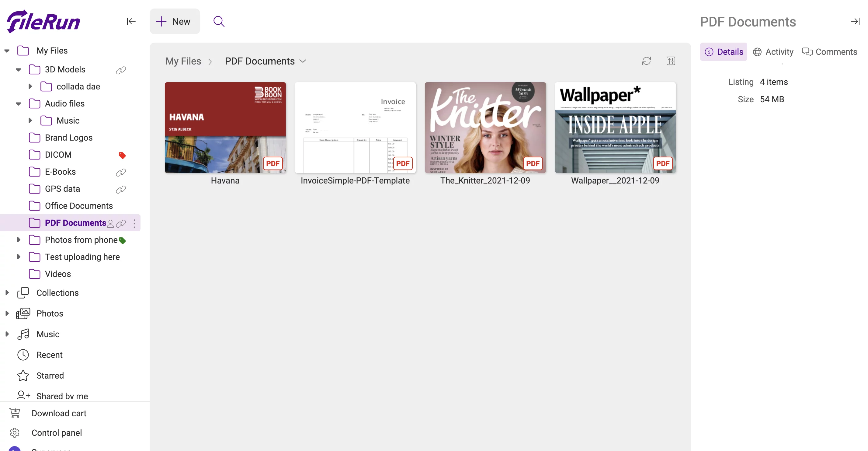Expand the Collections section
The image size is (868, 451).
7,292
